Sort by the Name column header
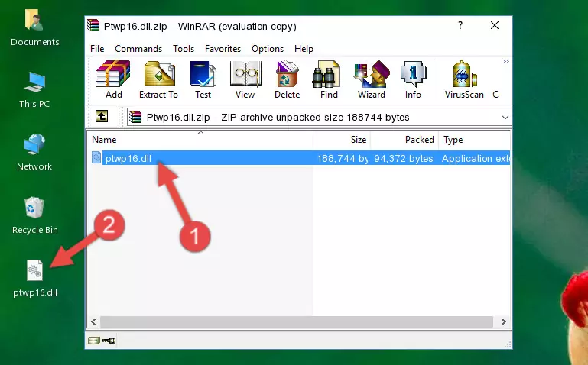The height and width of the screenshot is (365, 588). click(200, 140)
